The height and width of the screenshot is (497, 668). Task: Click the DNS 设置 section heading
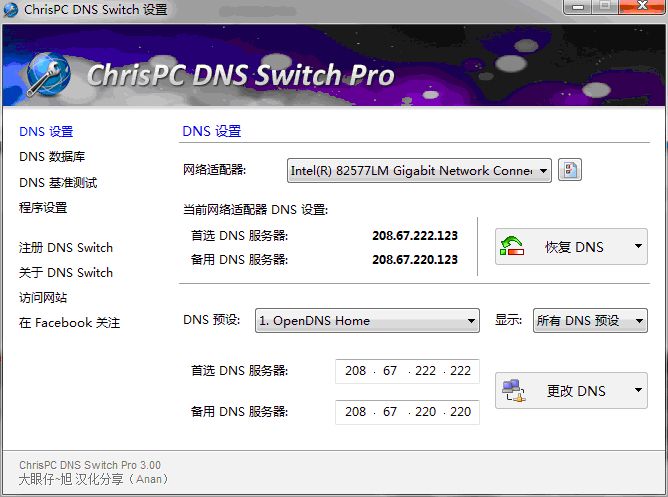pos(212,131)
